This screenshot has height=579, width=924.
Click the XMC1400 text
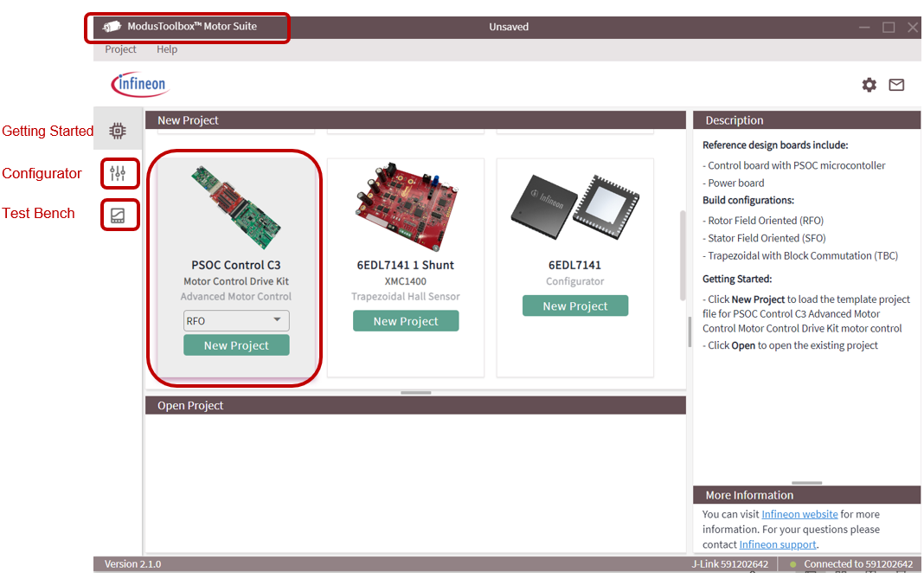(x=406, y=281)
